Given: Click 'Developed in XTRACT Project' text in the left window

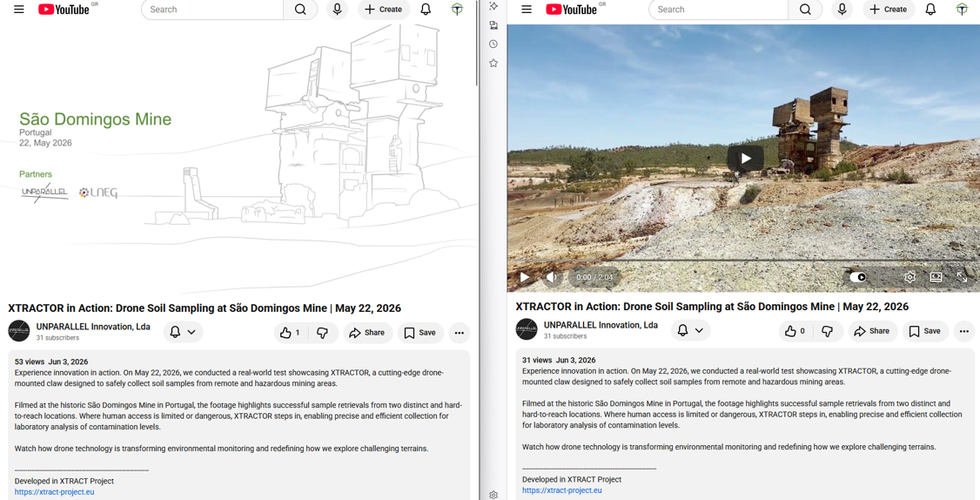Looking at the screenshot, I should (64, 481).
